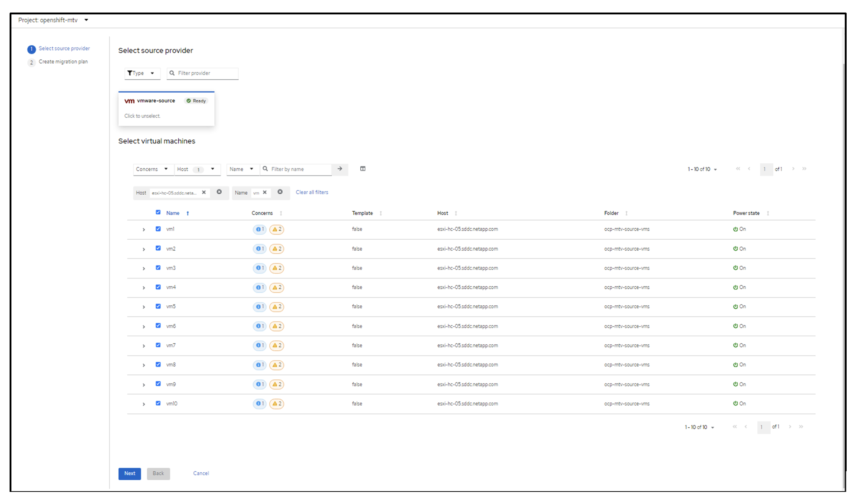The height and width of the screenshot is (500, 868).
Task: Click Clear all filters link
Action: tap(312, 191)
